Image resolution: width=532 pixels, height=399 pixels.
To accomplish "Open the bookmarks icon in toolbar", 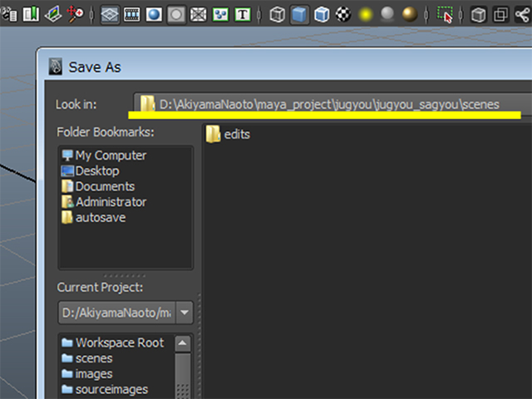I will tap(31, 14).
